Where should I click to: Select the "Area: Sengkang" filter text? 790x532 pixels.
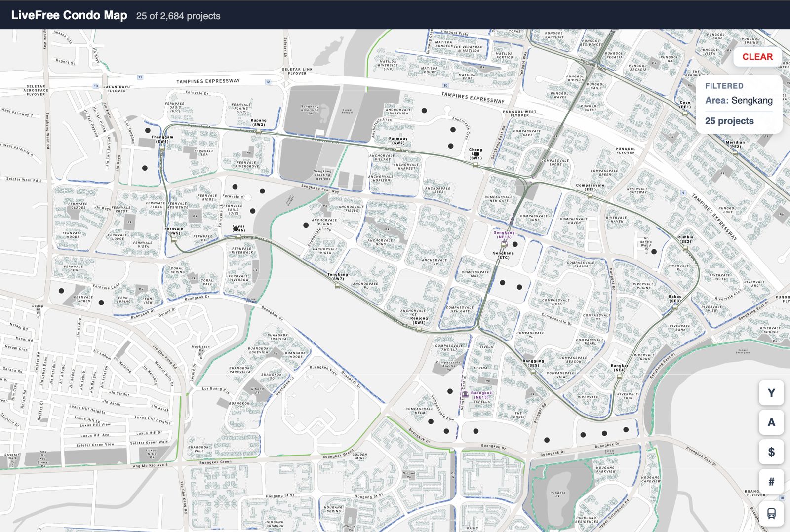click(x=739, y=100)
